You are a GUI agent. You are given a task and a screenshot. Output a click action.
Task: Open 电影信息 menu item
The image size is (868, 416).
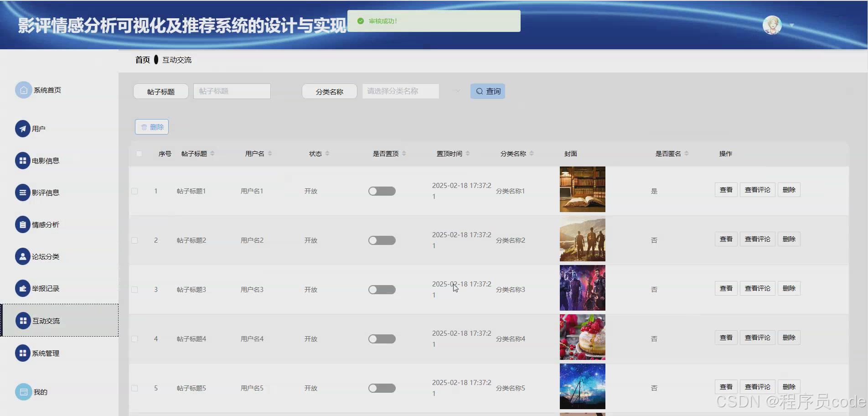46,161
